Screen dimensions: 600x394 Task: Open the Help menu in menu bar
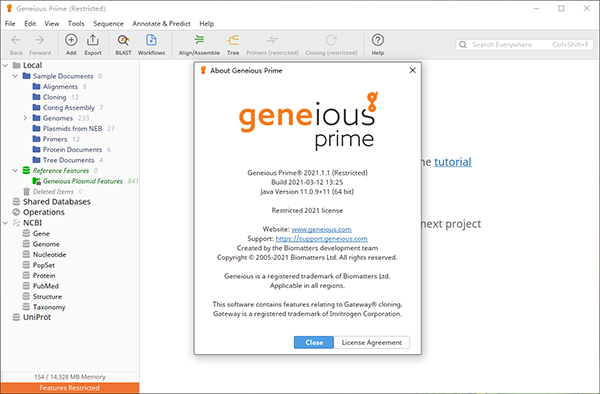[x=207, y=24]
